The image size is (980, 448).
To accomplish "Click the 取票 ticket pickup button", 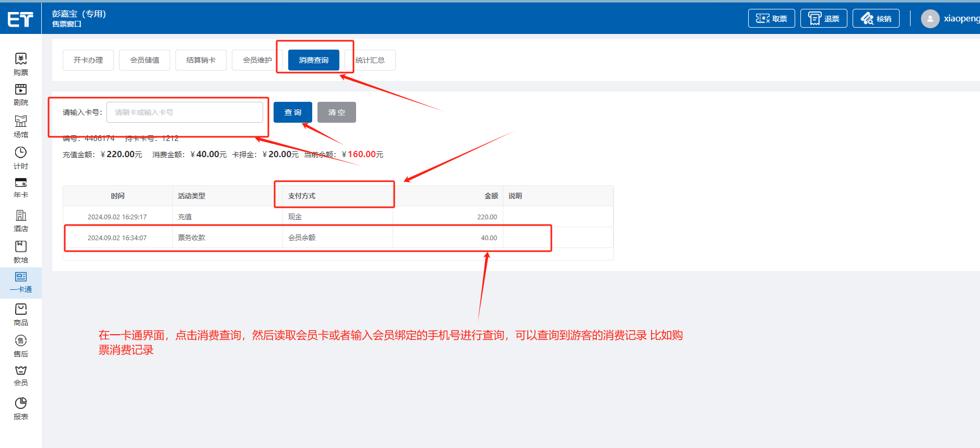I will (771, 19).
